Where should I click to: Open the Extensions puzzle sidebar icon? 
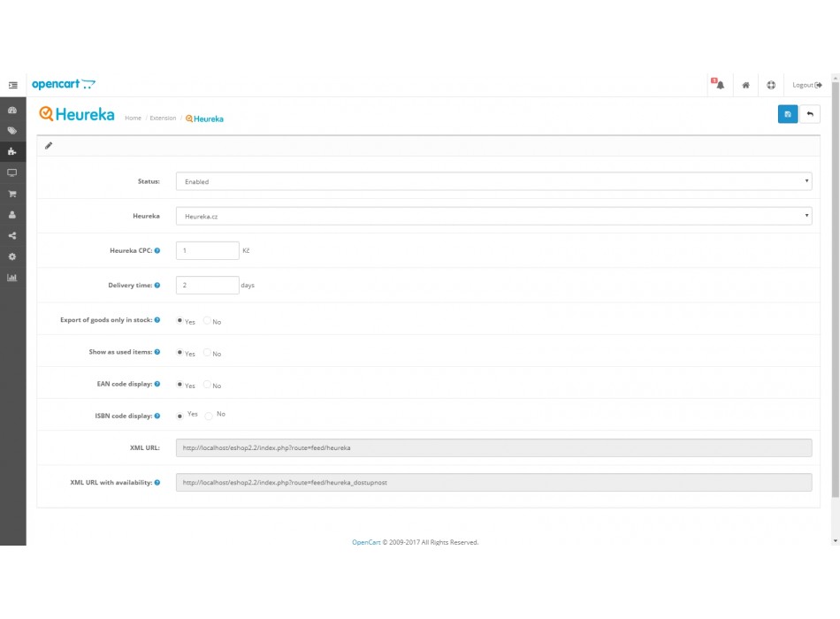pyautogui.click(x=12, y=152)
